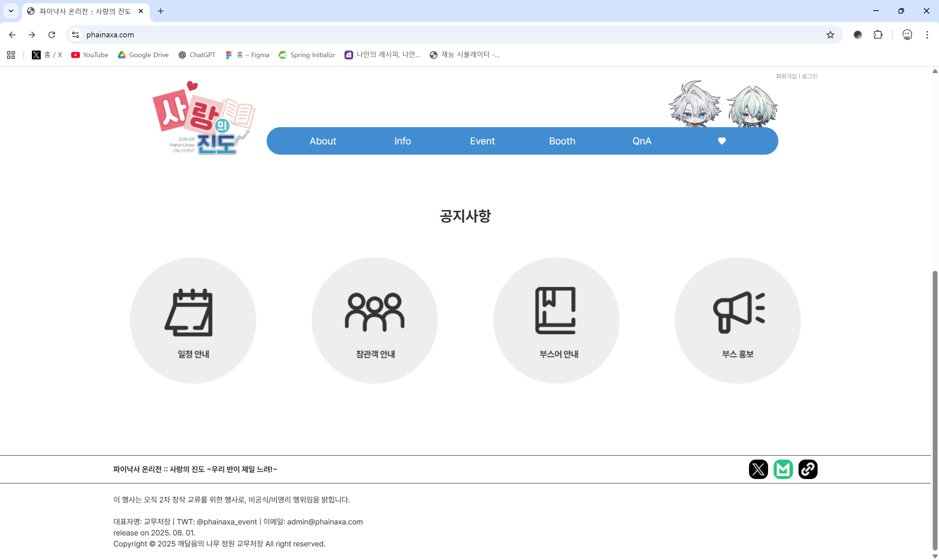939x560 pixels.
Task: Click the calendar schedule guide icon
Action: click(x=193, y=313)
